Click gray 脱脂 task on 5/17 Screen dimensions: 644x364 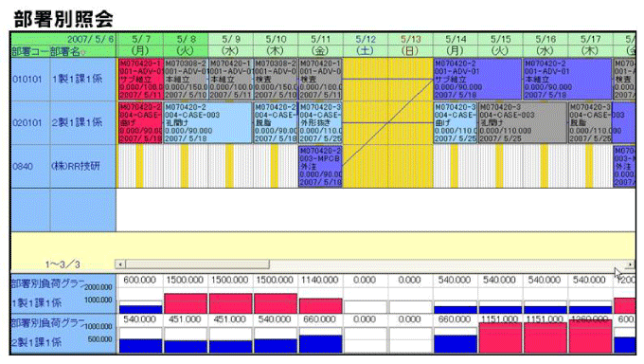(590, 122)
